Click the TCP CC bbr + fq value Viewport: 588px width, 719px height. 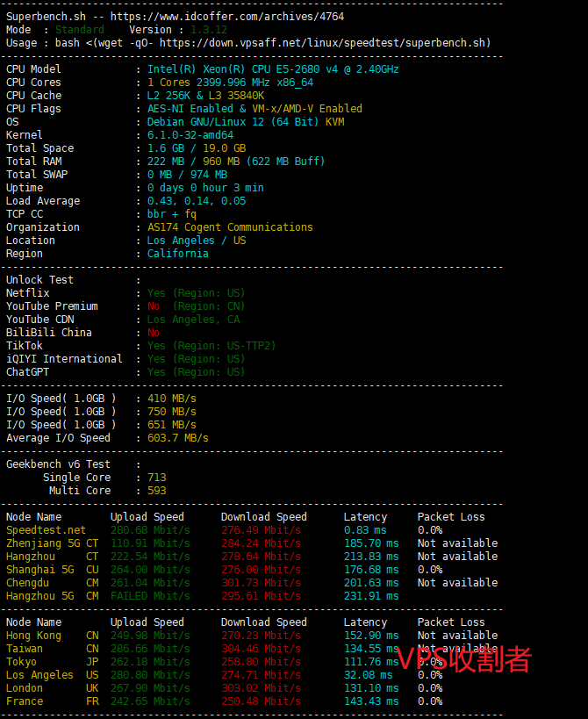[x=172, y=214]
